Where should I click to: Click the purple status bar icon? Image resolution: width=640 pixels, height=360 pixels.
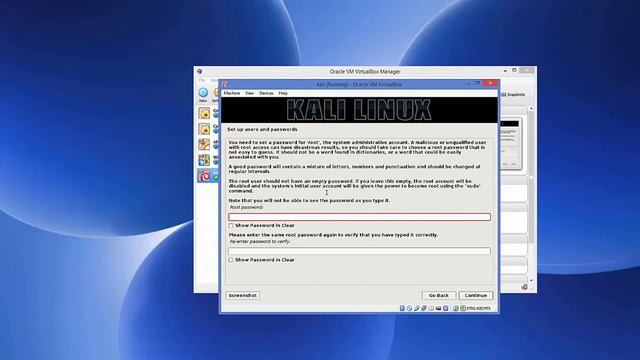coord(446,308)
